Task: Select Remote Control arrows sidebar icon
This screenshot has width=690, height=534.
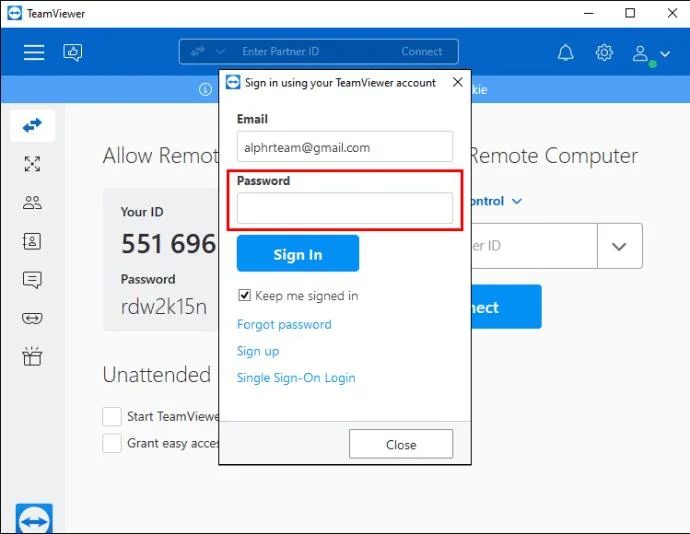Action: tap(33, 125)
